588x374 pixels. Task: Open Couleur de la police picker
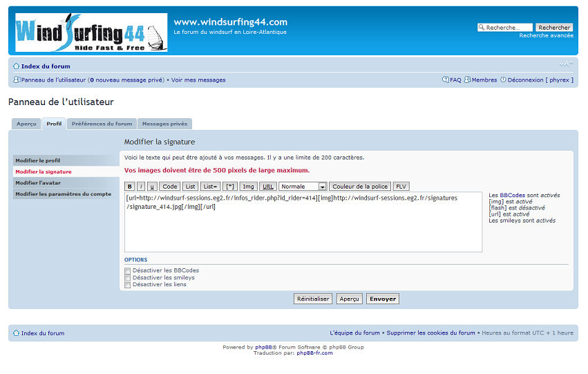(359, 187)
